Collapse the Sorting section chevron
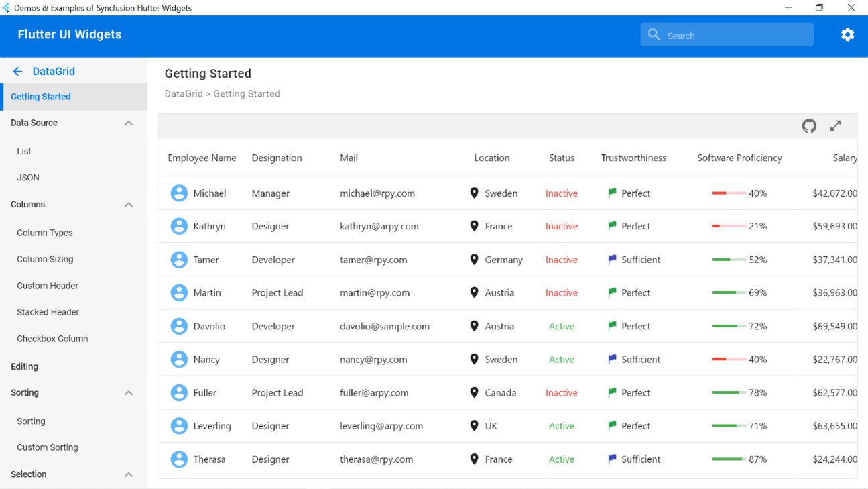868x489 pixels. (x=129, y=393)
